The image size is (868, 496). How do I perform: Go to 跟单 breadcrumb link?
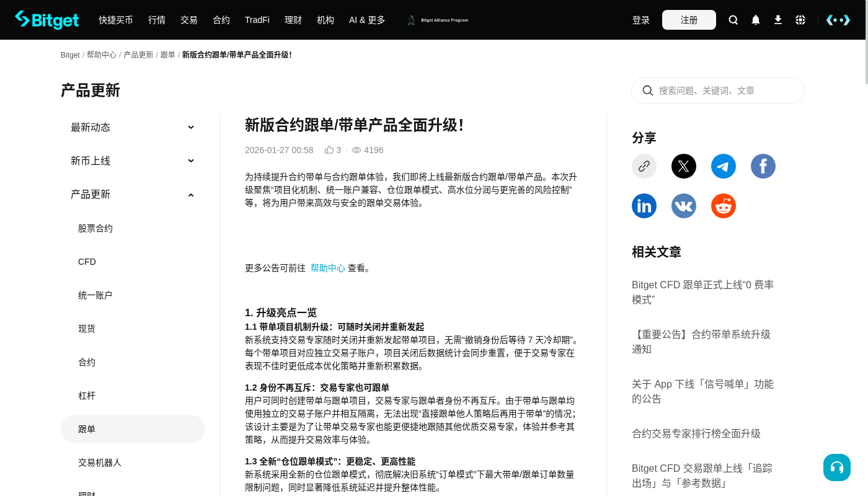coord(168,55)
